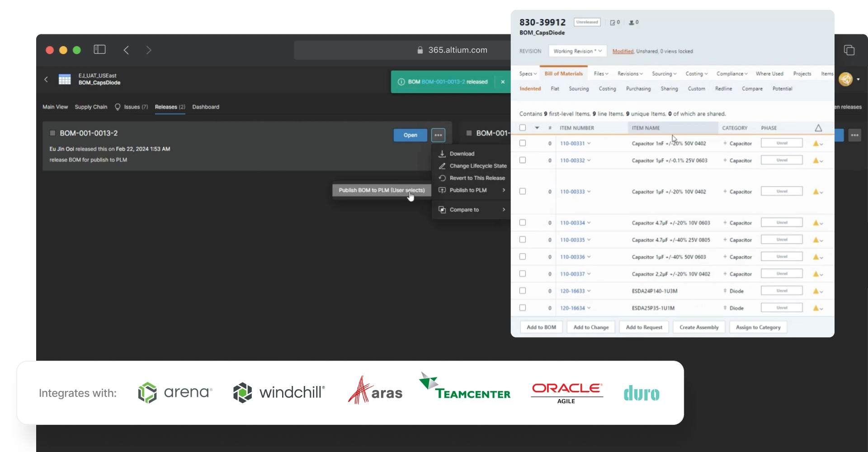
Task: Click the Add to BOM button
Action: click(541, 327)
